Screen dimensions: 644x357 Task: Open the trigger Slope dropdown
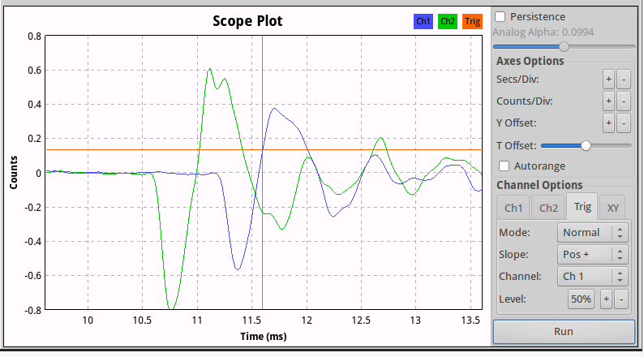[x=593, y=254]
